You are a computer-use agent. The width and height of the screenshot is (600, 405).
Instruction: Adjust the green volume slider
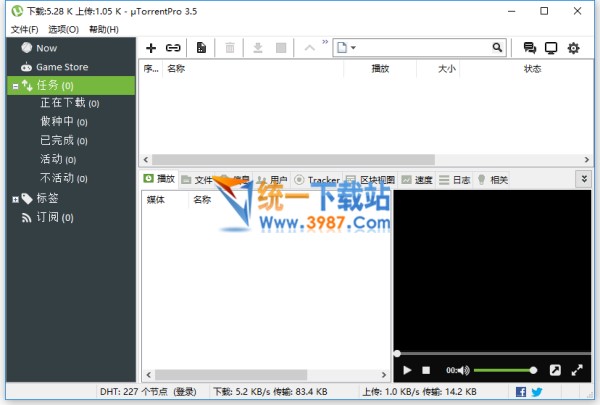click(x=505, y=370)
